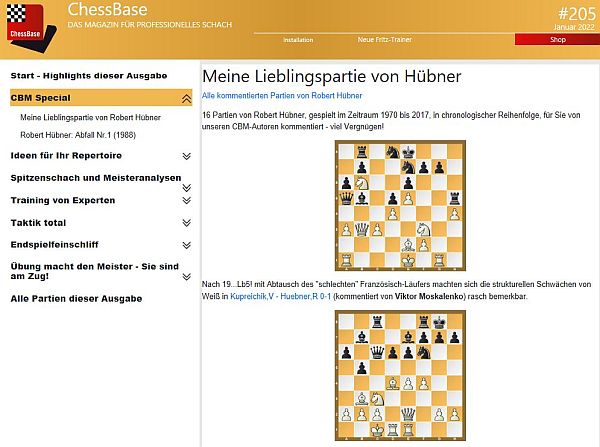
Task: Collapse the CBM Special section
Action: [186, 98]
